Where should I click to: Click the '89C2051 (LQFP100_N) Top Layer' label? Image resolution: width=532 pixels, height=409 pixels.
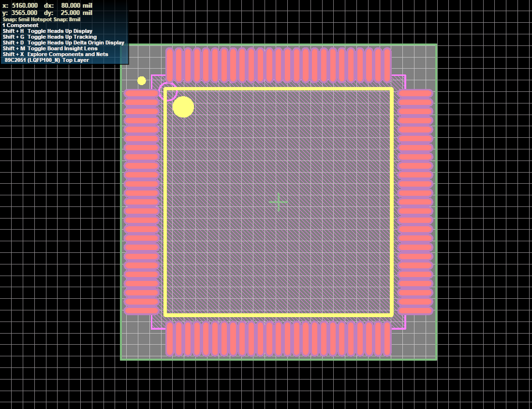[47, 60]
